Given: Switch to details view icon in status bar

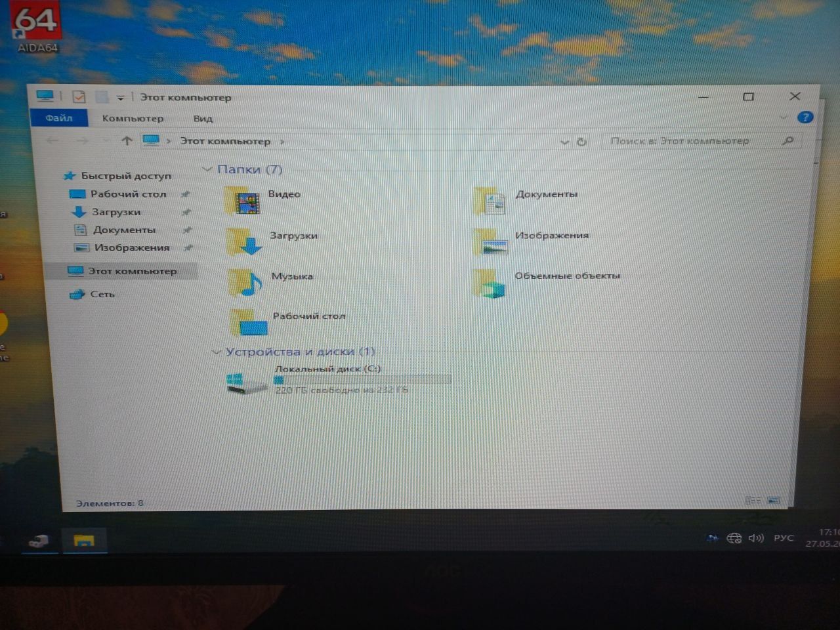Looking at the screenshot, I should pos(753,501).
